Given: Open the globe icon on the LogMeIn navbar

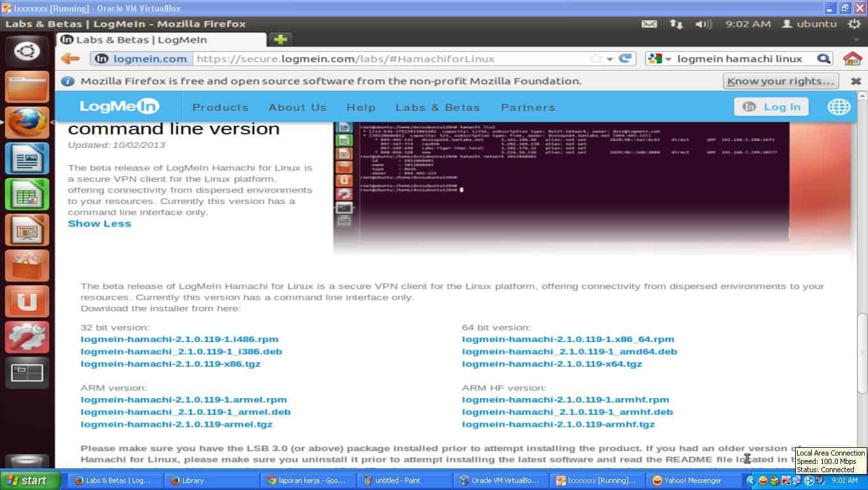Looking at the screenshot, I should pos(839,107).
